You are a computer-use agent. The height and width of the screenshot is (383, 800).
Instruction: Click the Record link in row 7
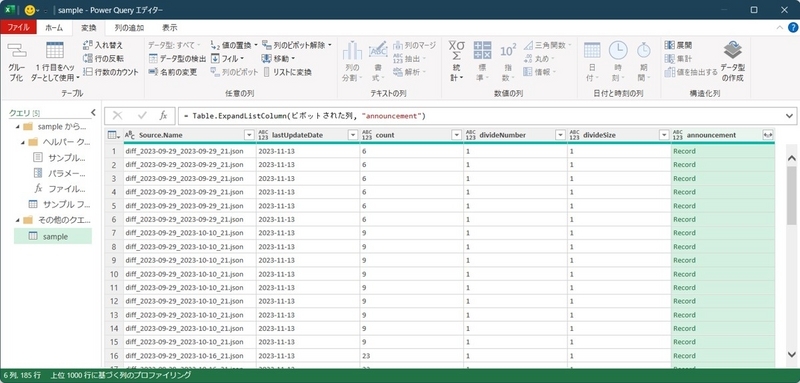(684, 233)
